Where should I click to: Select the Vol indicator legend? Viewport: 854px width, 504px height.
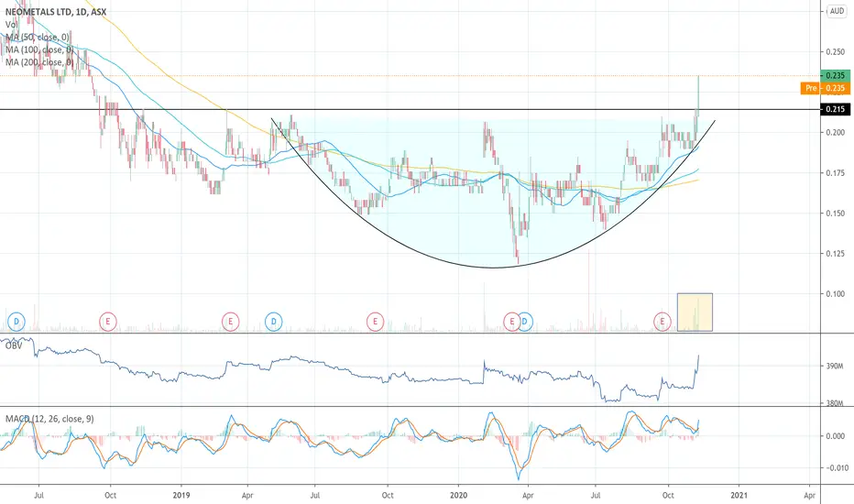pos(11,25)
